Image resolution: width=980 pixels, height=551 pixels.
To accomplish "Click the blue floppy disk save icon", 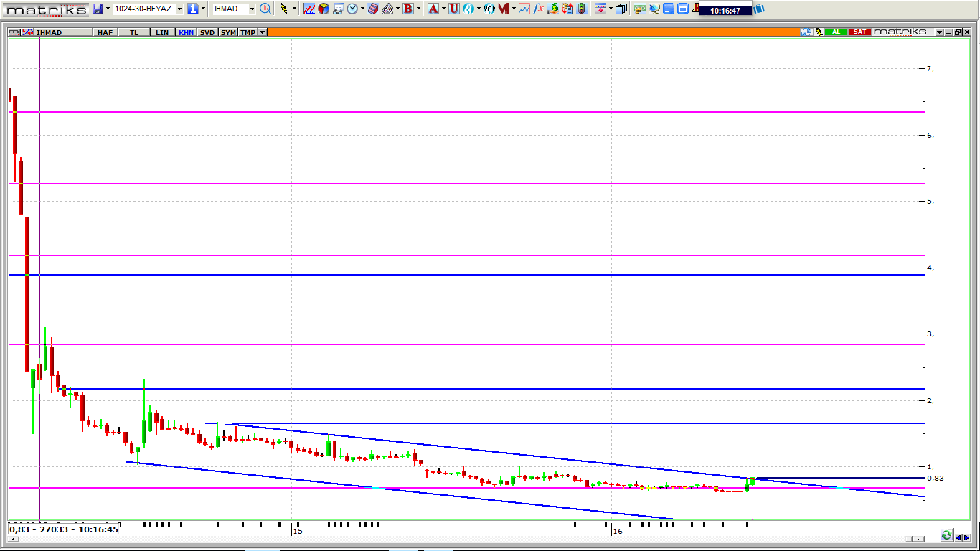I will [x=98, y=9].
